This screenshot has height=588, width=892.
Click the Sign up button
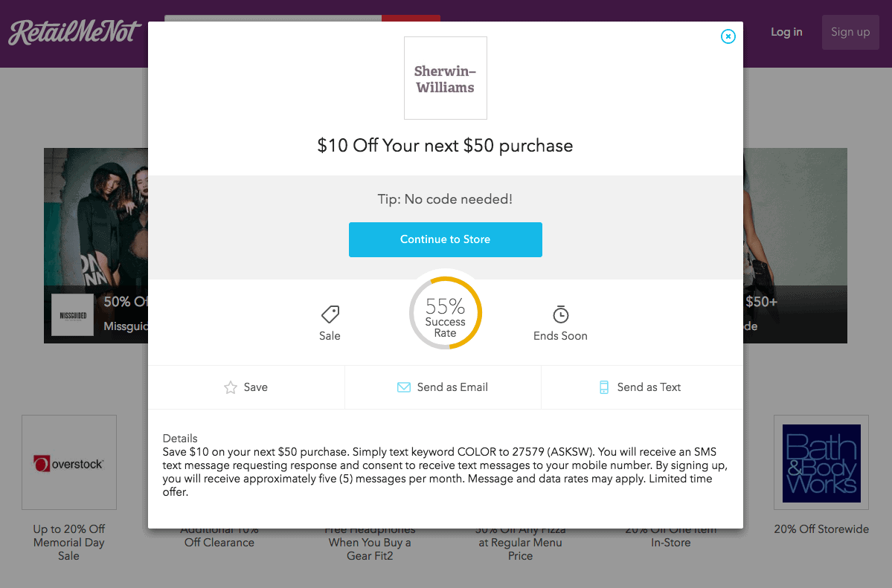850,32
